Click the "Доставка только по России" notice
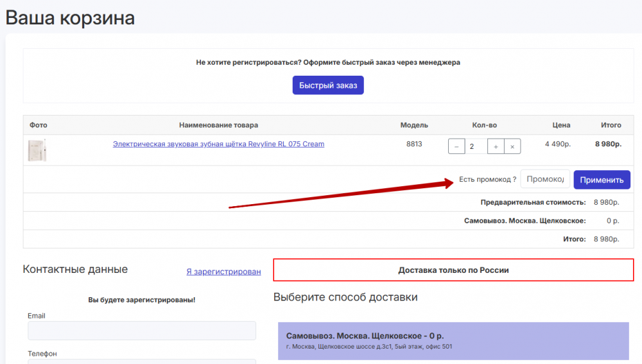The height and width of the screenshot is (364, 642). [x=453, y=270]
